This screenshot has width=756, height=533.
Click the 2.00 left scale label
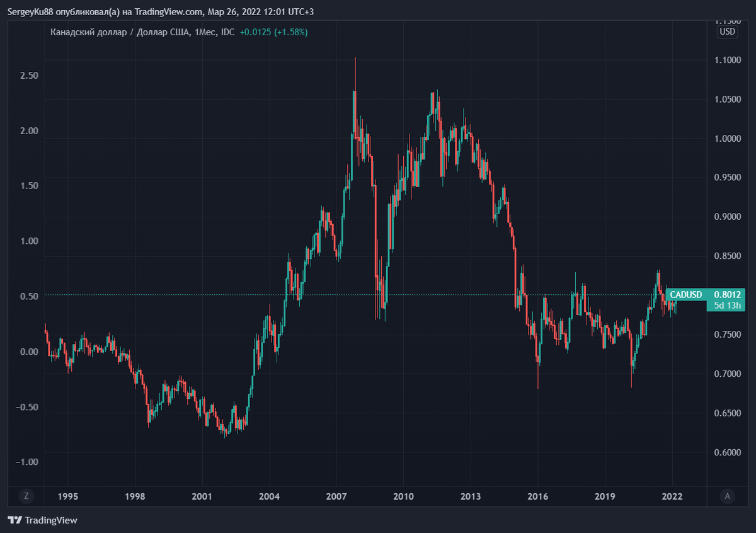pyautogui.click(x=30, y=131)
